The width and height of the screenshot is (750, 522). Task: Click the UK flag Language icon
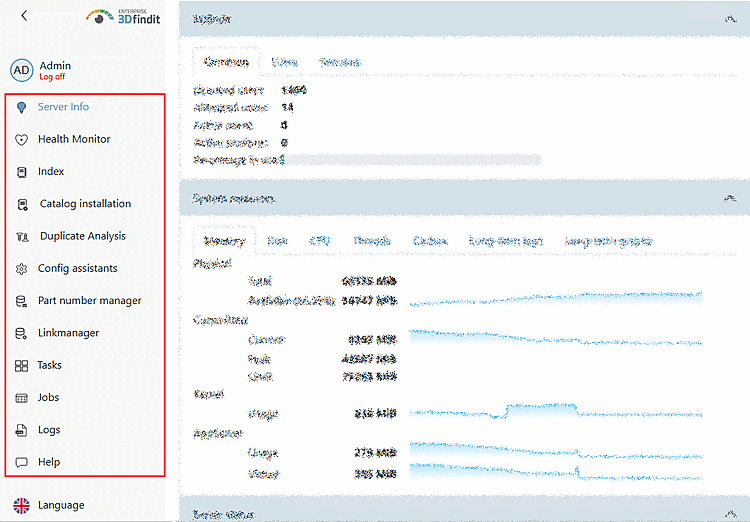pyautogui.click(x=22, y=505)
